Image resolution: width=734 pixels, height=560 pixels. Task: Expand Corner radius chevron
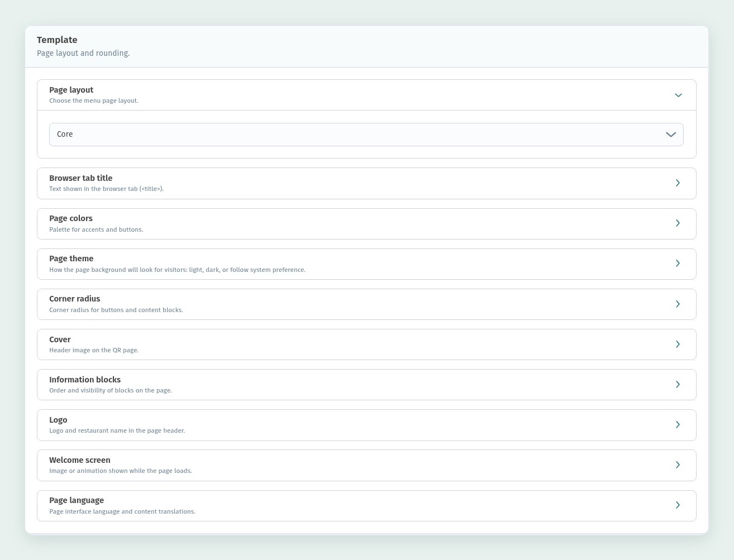coord(678,304)
